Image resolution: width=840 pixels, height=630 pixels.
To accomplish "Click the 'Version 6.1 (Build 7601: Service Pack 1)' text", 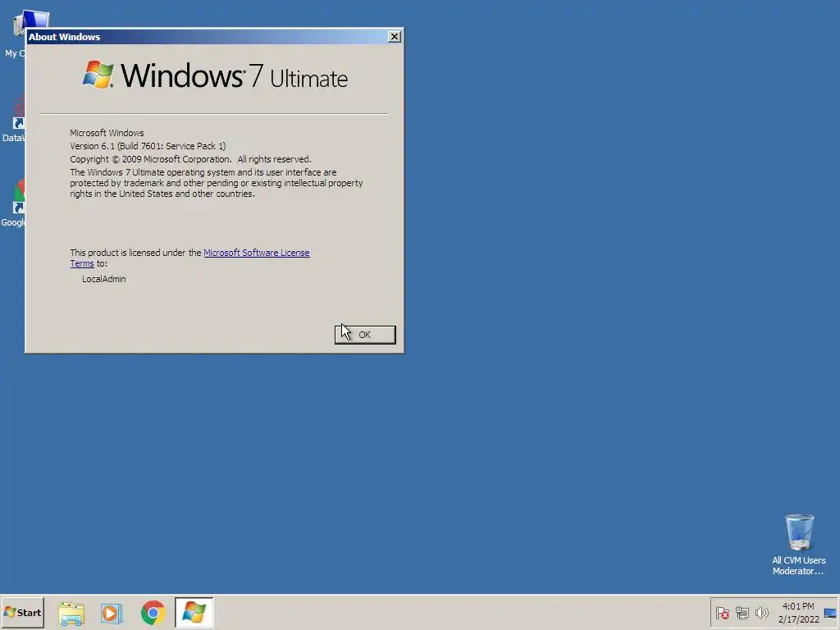I will (x=148, y=146).
